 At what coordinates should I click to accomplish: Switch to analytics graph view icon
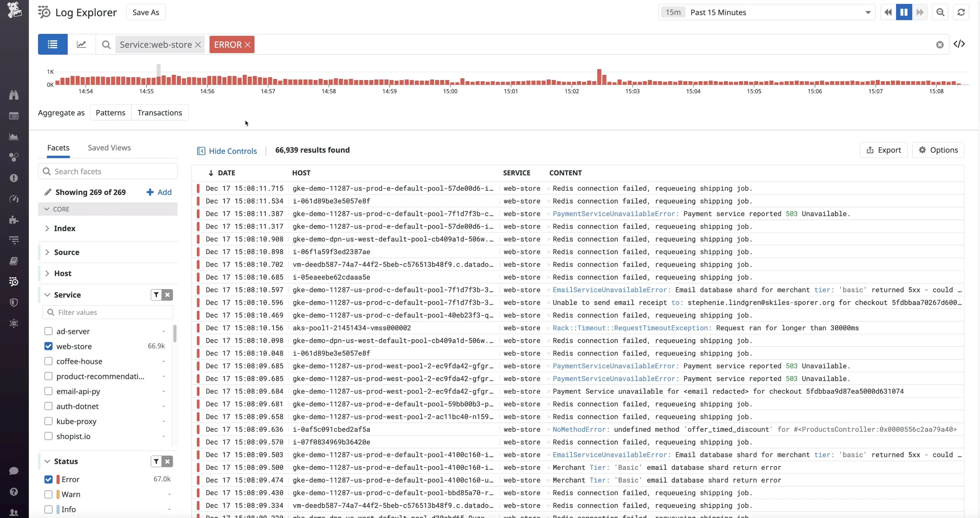(81, 44)
